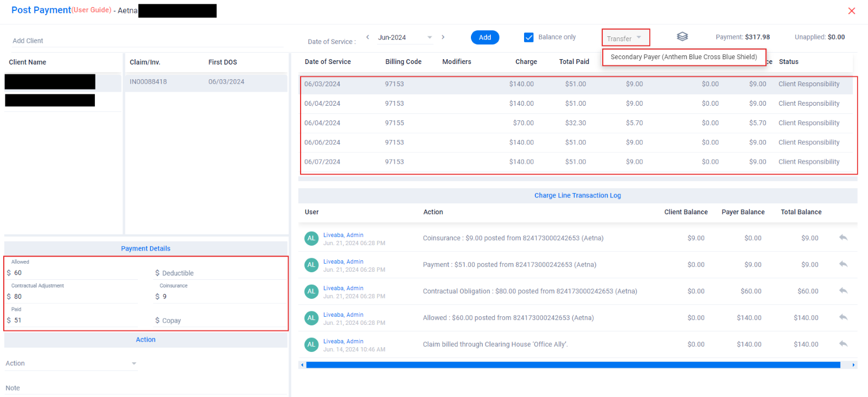The width and height of the screenshot is (868, 397).
Task: Open the User Guide link
Action: [x=92, y=10]
